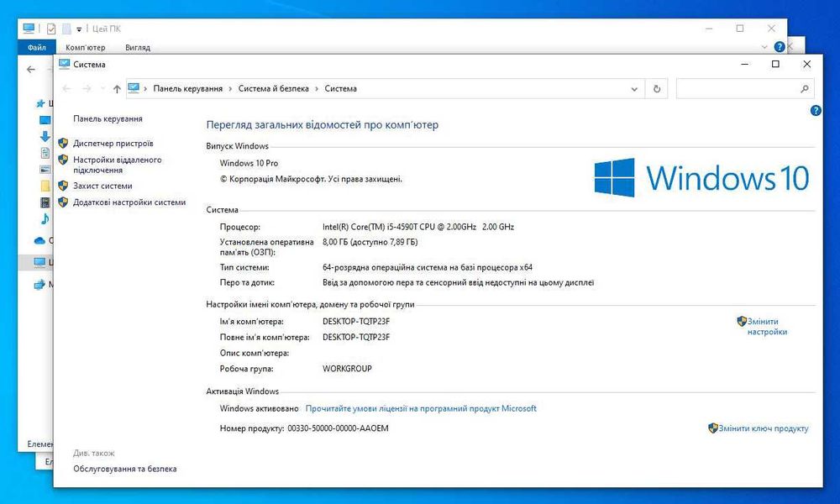Image resolution: width=840 pixels, height=504 pixels.
Task: Click the 64-розрядна операційна система value
Action: coord(427,267)
